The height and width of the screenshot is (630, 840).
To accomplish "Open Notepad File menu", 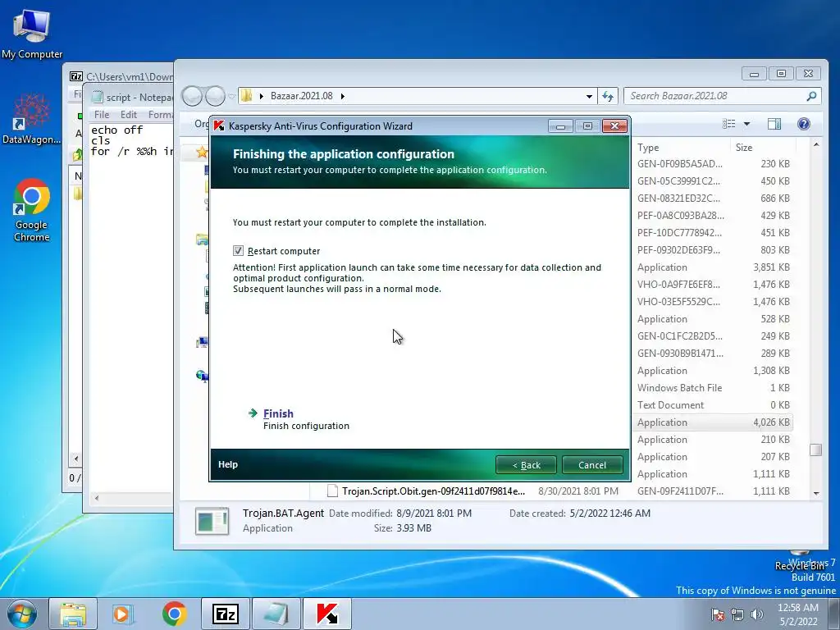I will click(101, 115).
